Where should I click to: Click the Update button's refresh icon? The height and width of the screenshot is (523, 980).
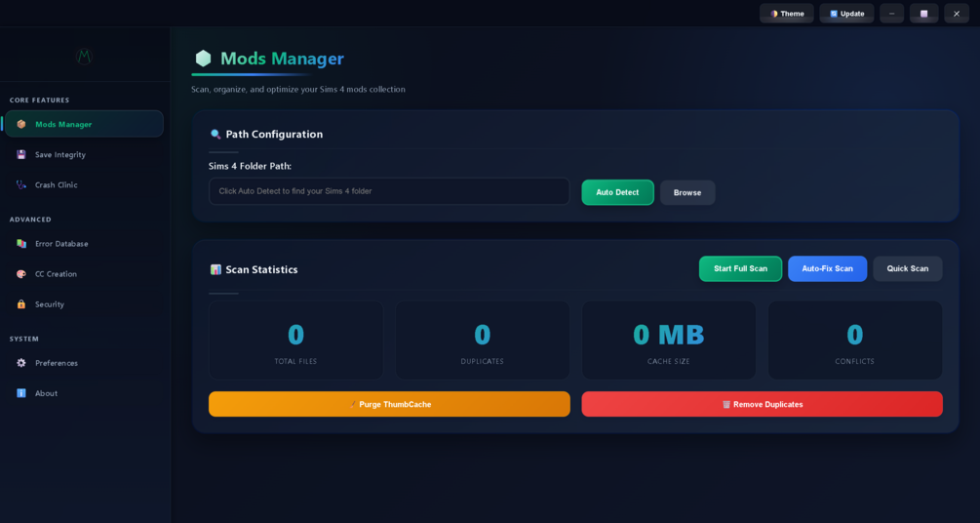[x=834, y=14]
